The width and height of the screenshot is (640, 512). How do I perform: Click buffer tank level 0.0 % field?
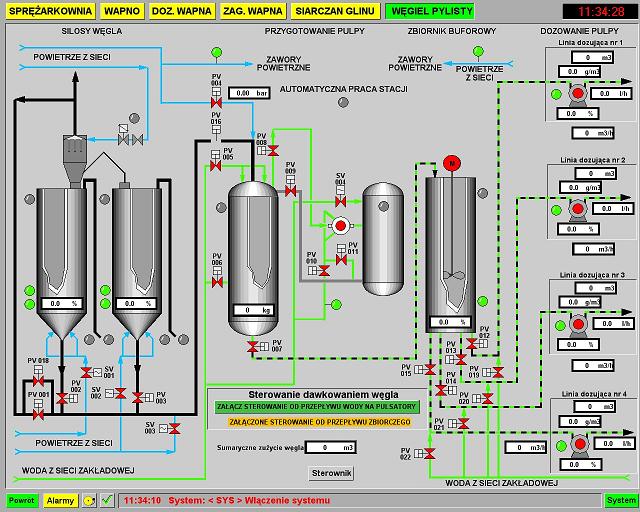pos(451,322)
